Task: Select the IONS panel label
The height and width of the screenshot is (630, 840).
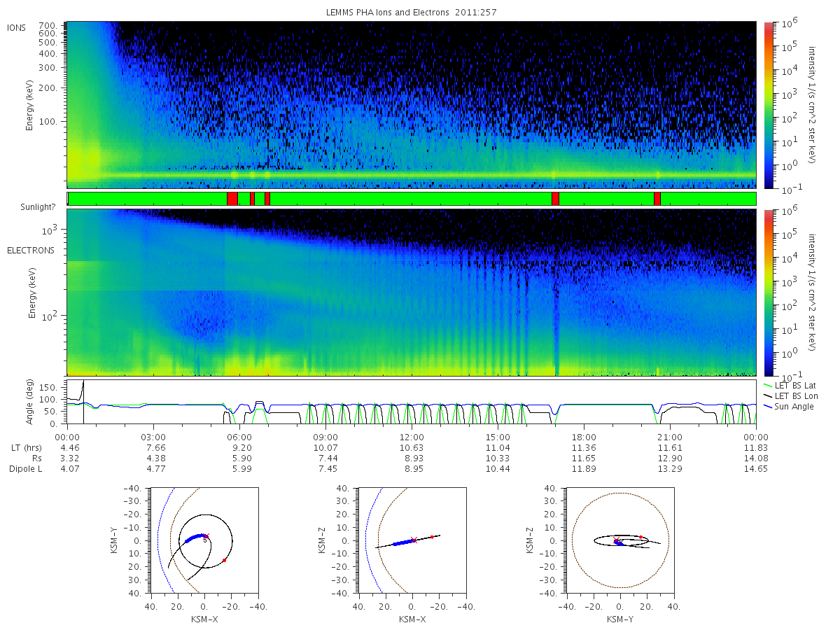Action: [16, 28]
